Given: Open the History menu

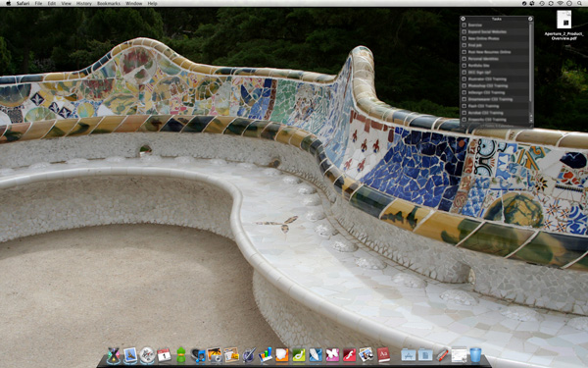Looking at the screenshot, I should click(83, 3).
